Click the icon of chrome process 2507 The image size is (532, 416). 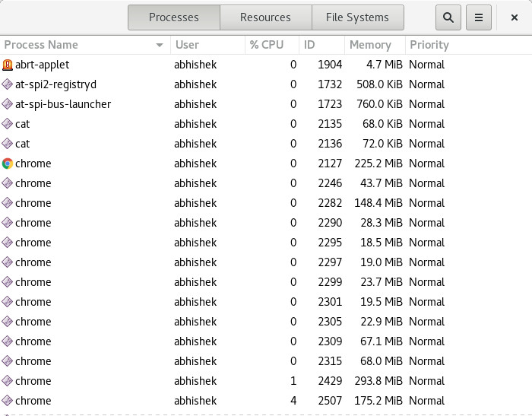(x=8, y=401)
